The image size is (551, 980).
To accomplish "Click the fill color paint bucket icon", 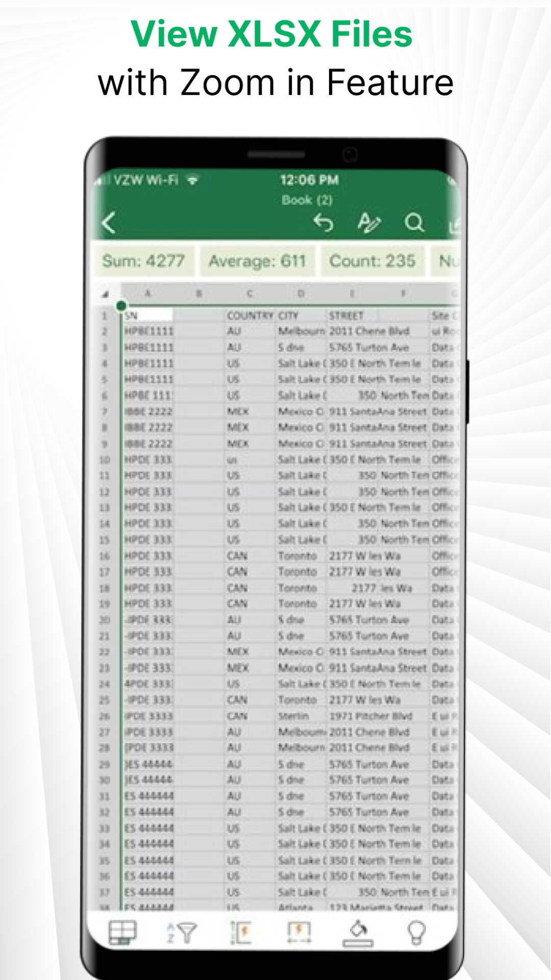I will click(358, 933).
